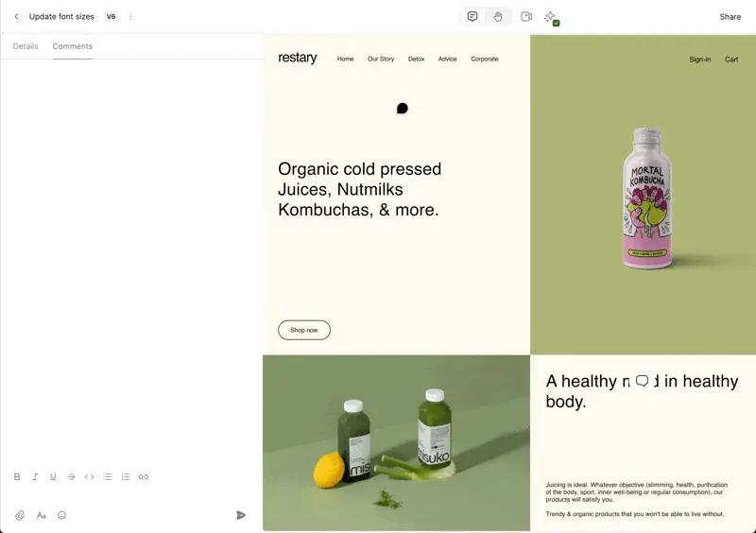The image size is (756, 533).
Task: Toggle bold text formatting
Action: point(17,476)
